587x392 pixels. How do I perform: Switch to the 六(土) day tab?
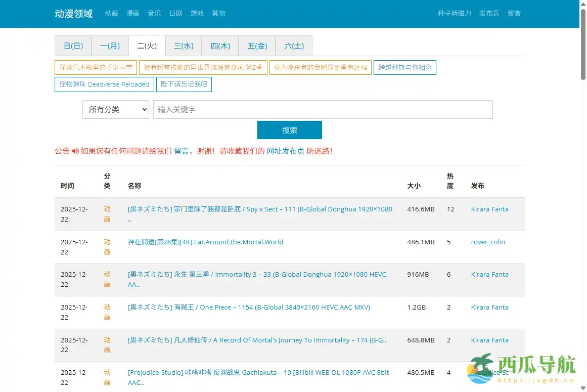(x=294, y=46)
